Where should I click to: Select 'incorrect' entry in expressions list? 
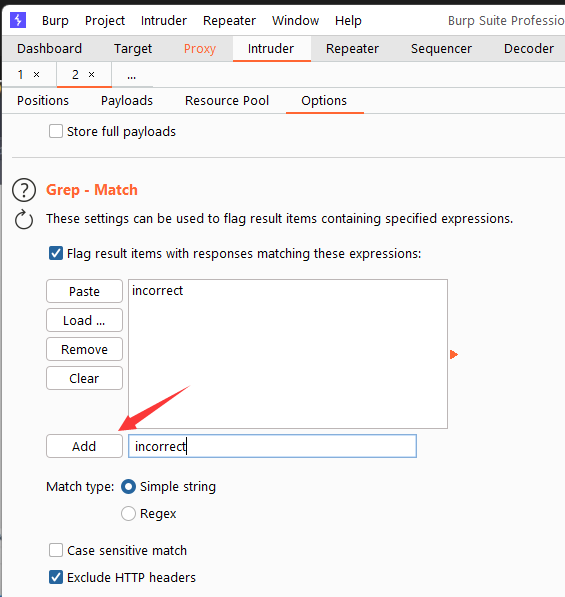pyautogui.click(x=287, y=291)
